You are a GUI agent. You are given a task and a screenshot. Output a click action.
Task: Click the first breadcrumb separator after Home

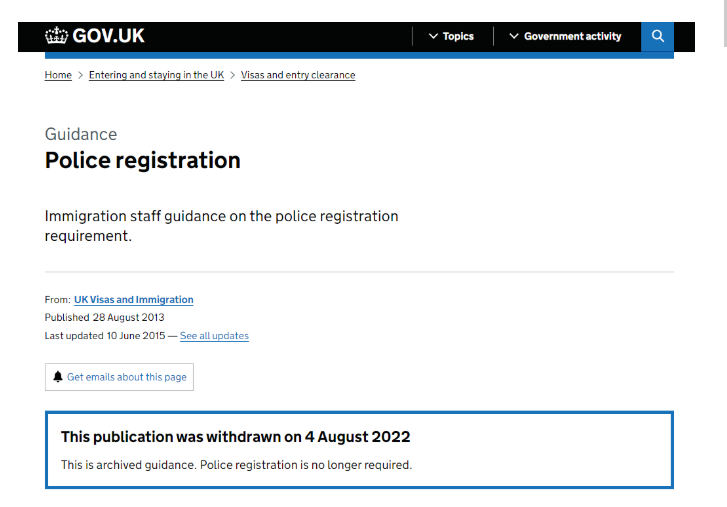(x=80, y=75)
